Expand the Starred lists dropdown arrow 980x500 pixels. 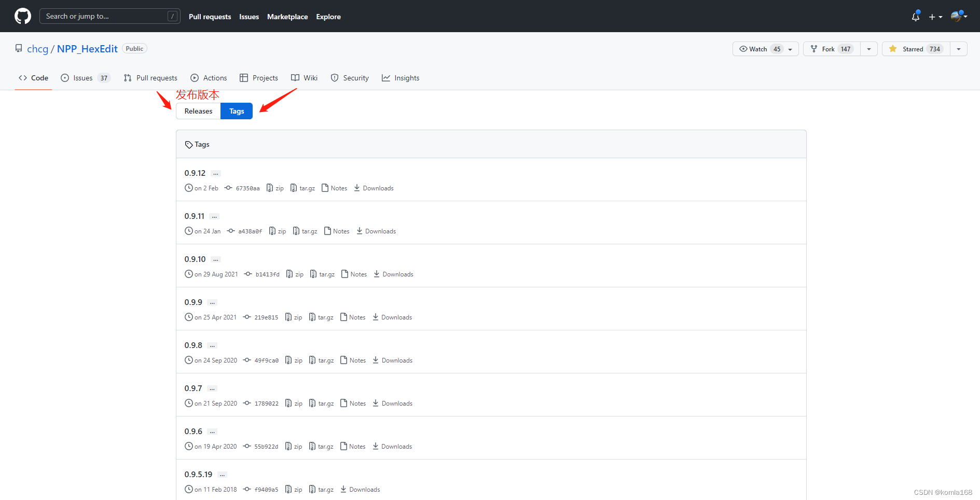[959, 49]
